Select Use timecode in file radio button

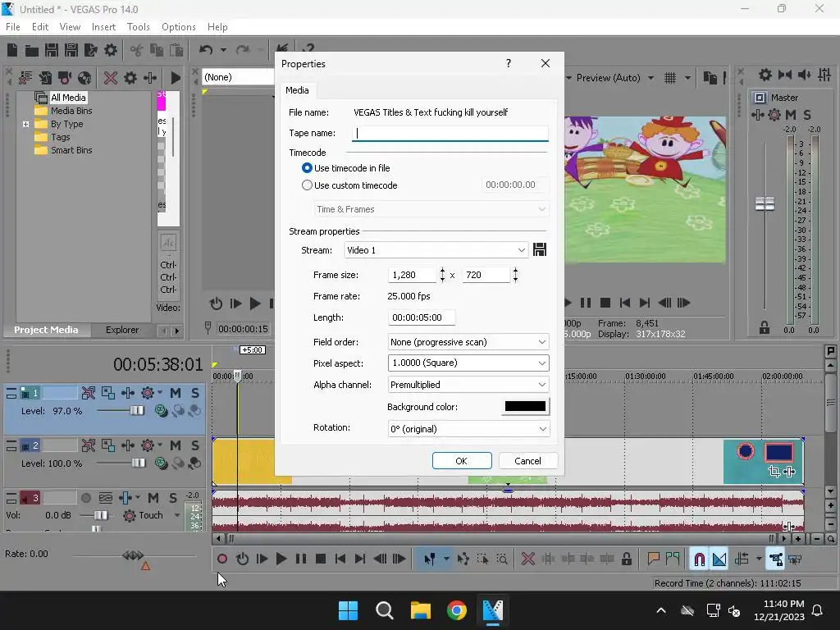pyautogui.click(x=307, y=168)
